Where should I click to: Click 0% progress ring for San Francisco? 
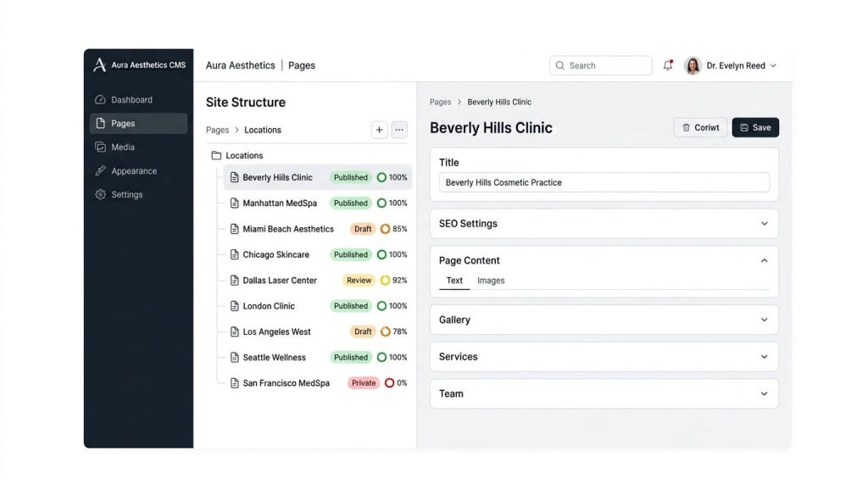tap(390, 383)
